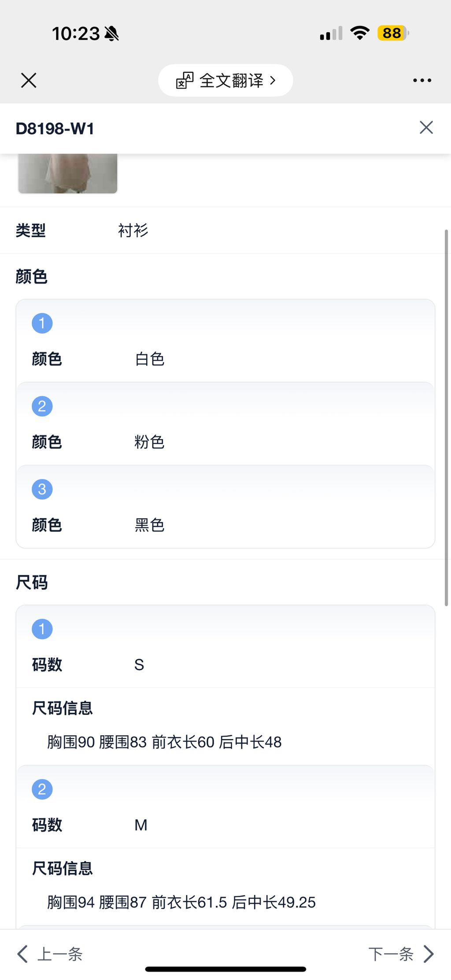
Task: Click the vertical scrollbar on the right edge
Action: (x=446, y=418)
